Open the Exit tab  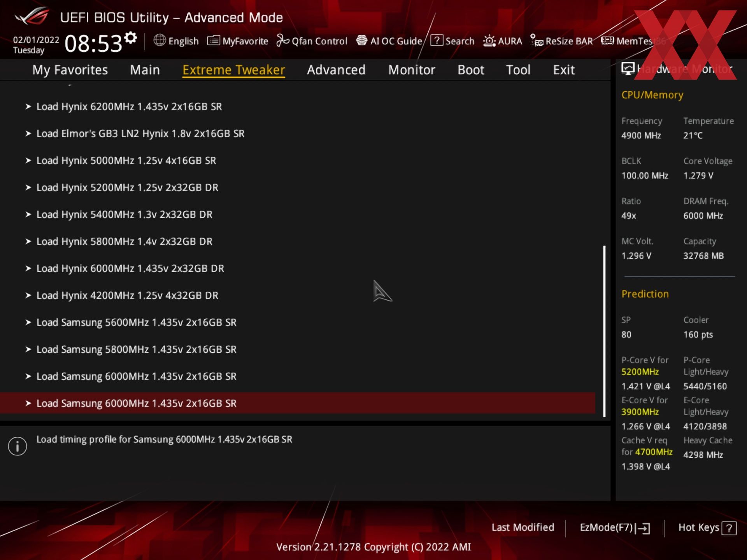[x=564, y=70]
